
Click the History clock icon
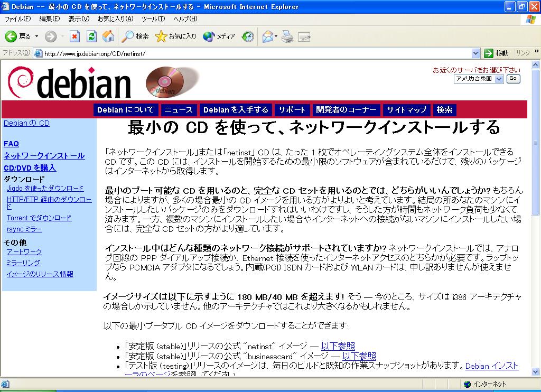(248, 36)
